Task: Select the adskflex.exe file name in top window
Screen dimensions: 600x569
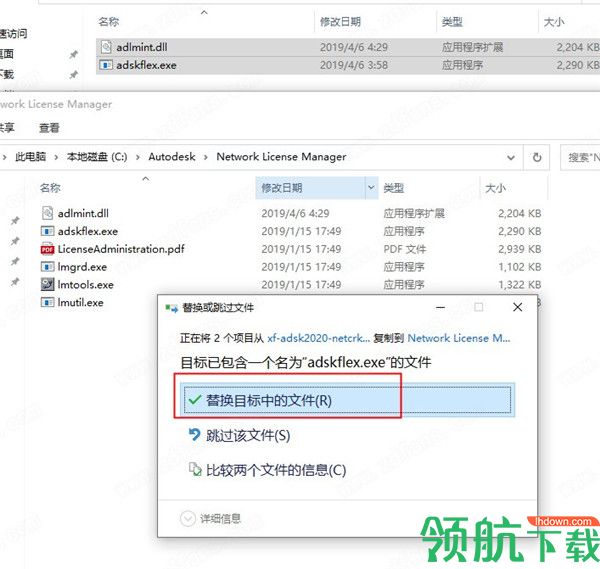Action: point(146,65)
